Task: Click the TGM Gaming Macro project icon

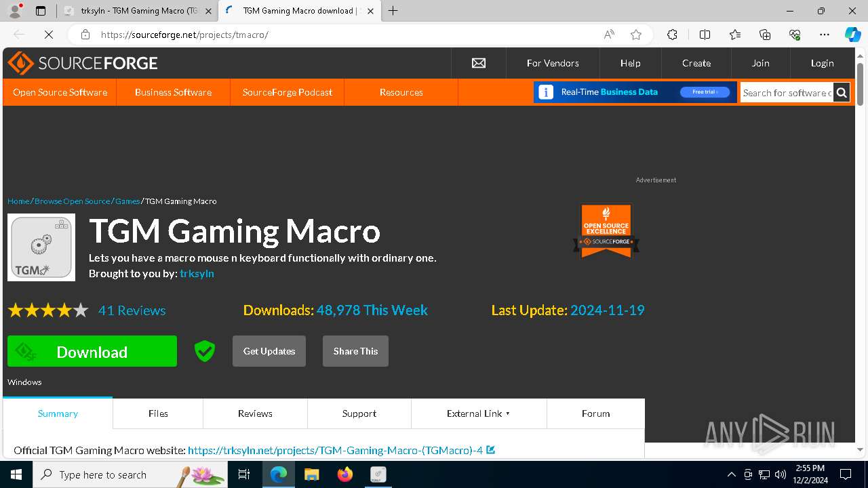Action: click(x=41, y=247)
